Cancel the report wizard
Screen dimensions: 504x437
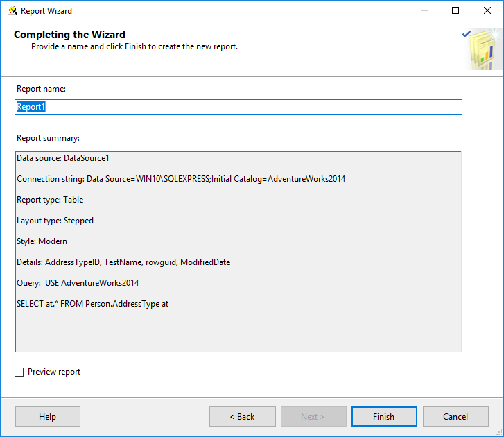pyautogui.click(x=455, y=417)
